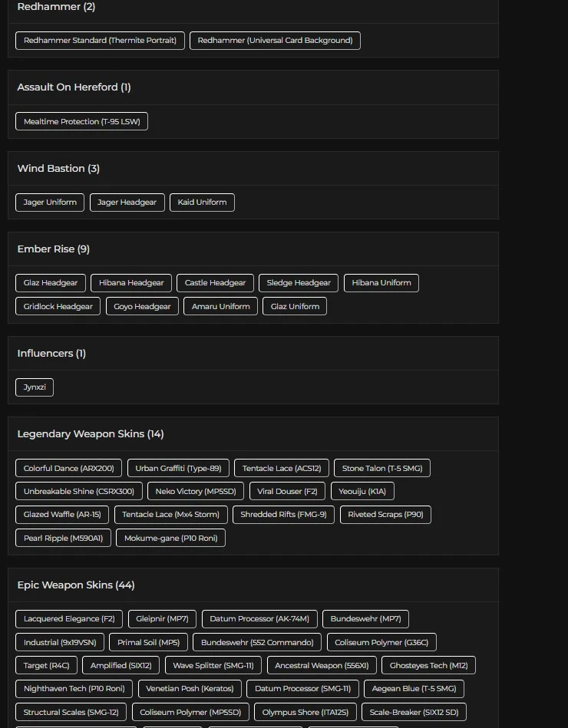Click Lacquered Elegance (F2) skin
Viewport: 568px width, 728px height.
[69, 619]
